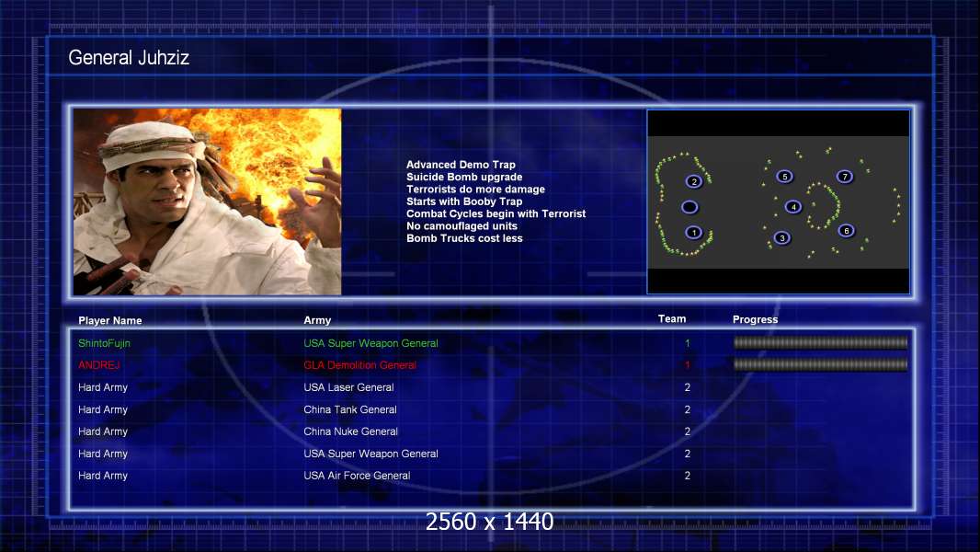The image size is (980, 552).
Task: Click team number for USA Laser General
Action: point(688,387)
